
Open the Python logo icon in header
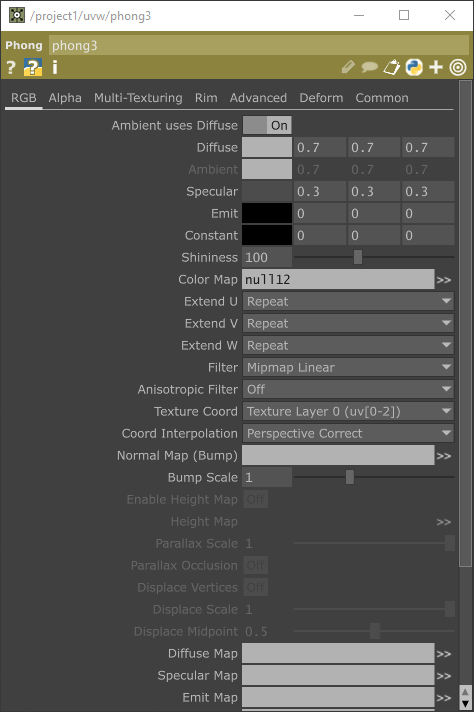pos(414,67)
